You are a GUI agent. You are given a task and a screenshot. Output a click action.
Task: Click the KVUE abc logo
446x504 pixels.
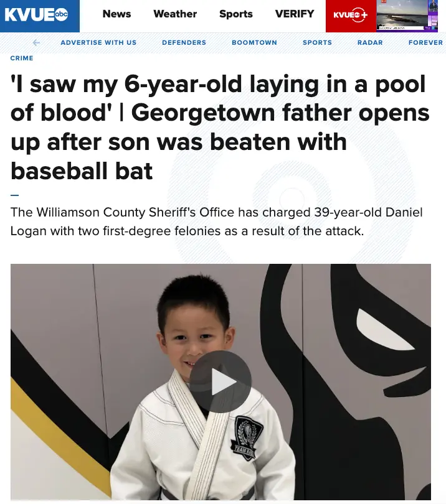pos(40,16)
